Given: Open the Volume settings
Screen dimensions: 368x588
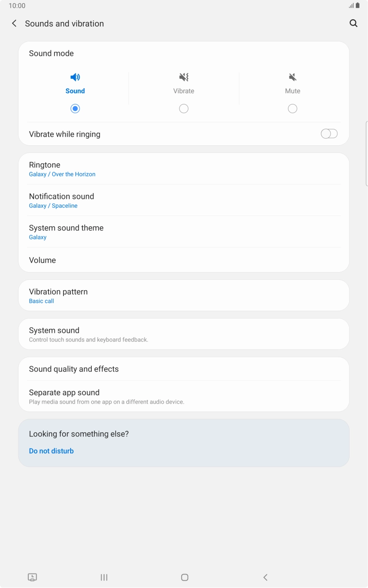Looking at the screenshot, I should [x=184, y=260].
